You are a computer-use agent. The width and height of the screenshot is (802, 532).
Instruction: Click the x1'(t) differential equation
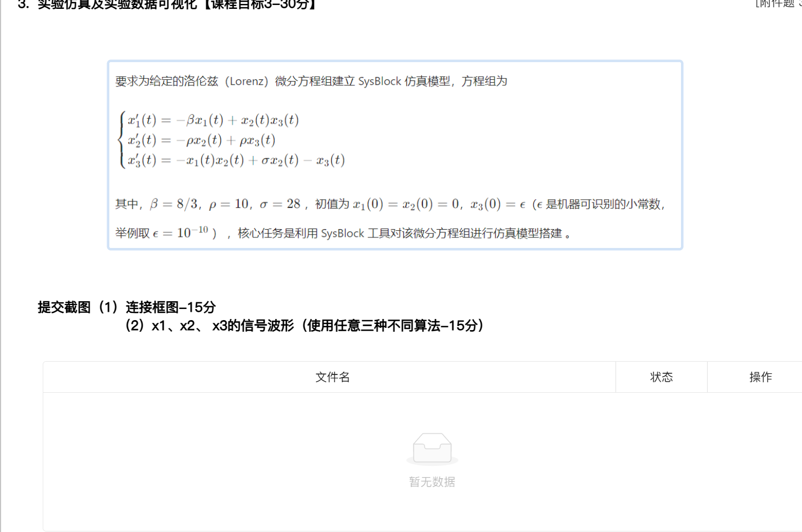click(x=213, y=120)
